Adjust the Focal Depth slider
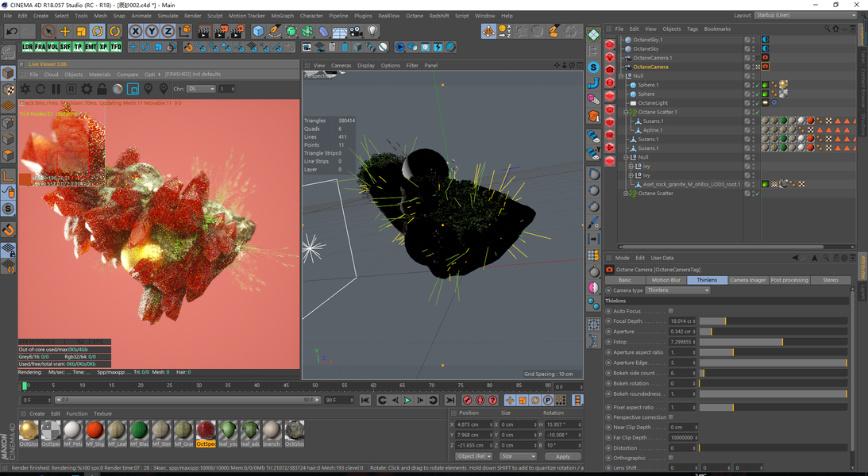This screenshot has width=868, height=476. click(773, 321)
